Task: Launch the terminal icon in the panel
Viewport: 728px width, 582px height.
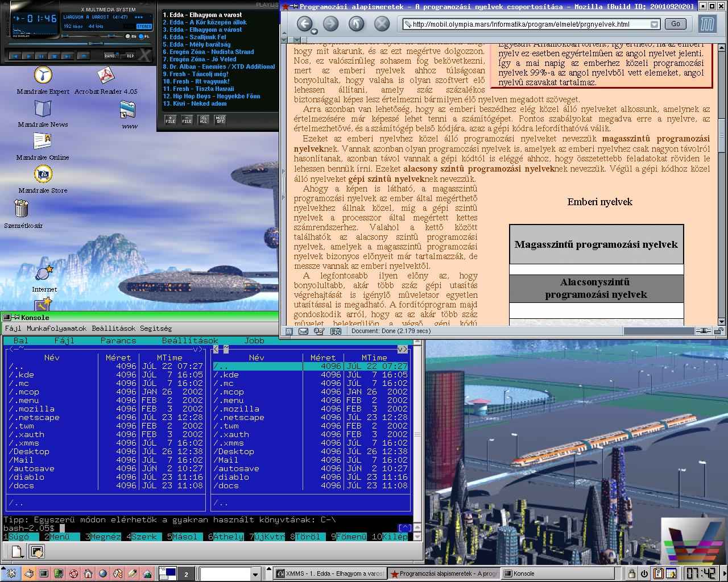Action: coord(43,573)
